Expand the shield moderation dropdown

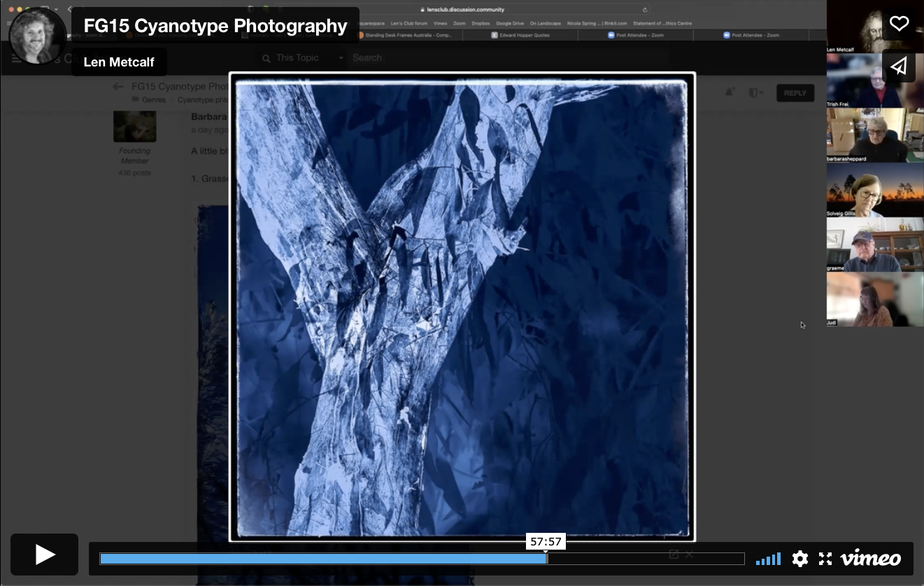pyautogui.click(x=756, y=92)
